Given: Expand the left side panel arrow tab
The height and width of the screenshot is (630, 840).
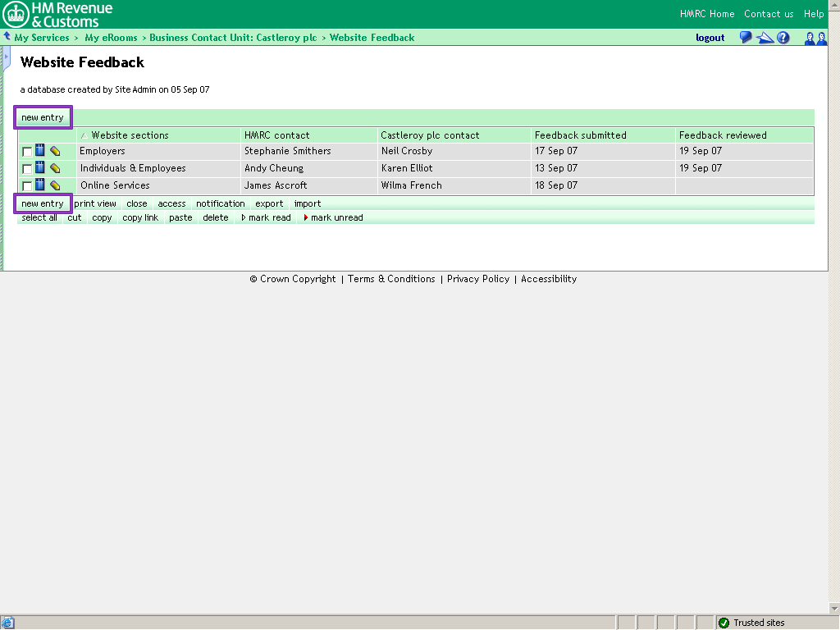Looking at the screenshot, I should 7,58.
